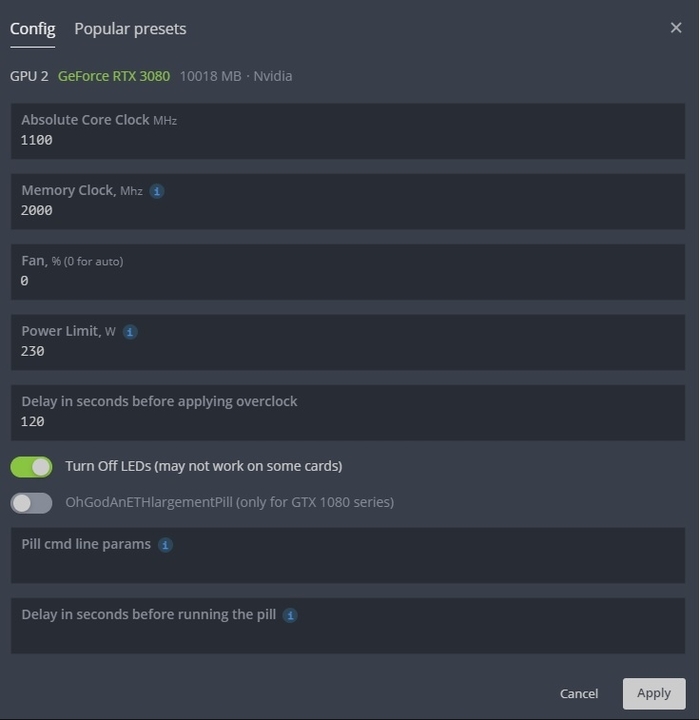Click the Memory Clock info icon
The height and width of the screenshot is (720, 700).
pos(157,191)
